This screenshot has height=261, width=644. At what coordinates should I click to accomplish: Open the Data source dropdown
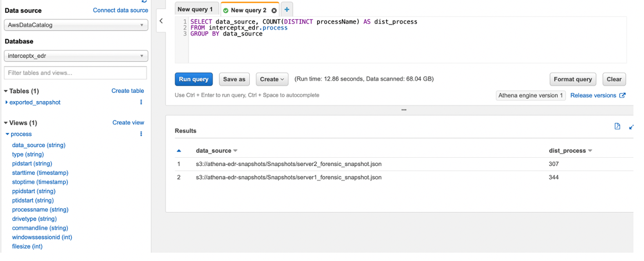pos(76,25)
